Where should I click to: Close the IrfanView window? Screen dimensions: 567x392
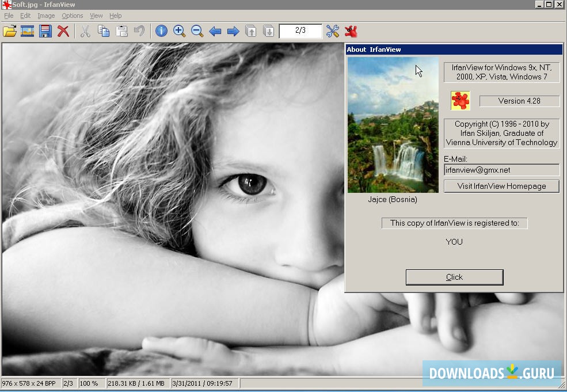(x=559, y=4)
